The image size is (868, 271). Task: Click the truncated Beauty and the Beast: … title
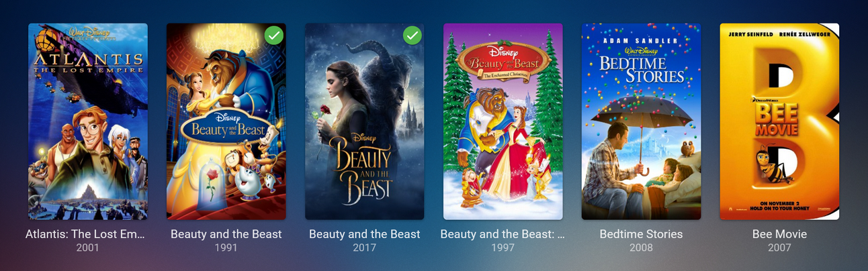(503, 234)
